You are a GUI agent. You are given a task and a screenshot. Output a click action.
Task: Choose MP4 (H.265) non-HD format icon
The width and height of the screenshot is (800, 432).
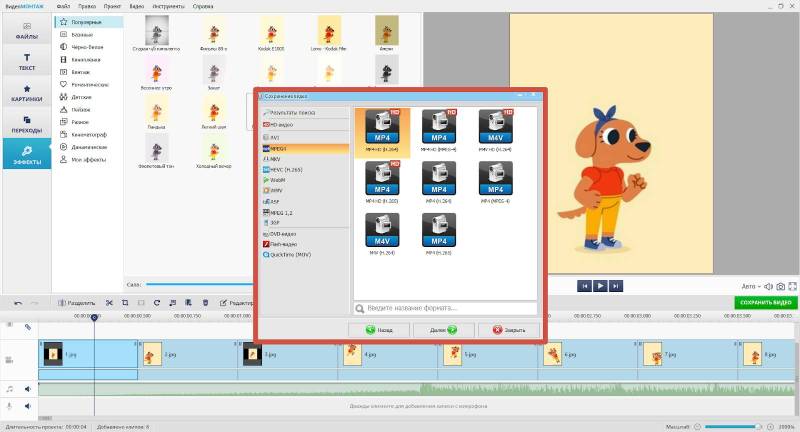[439, 234]
